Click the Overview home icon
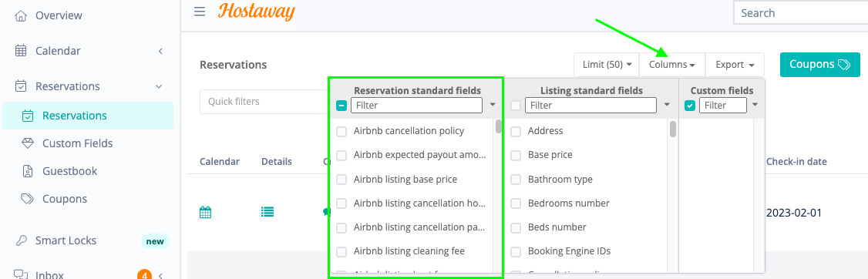This screenshot has width=868, height=279. click(x=21, y=15)
